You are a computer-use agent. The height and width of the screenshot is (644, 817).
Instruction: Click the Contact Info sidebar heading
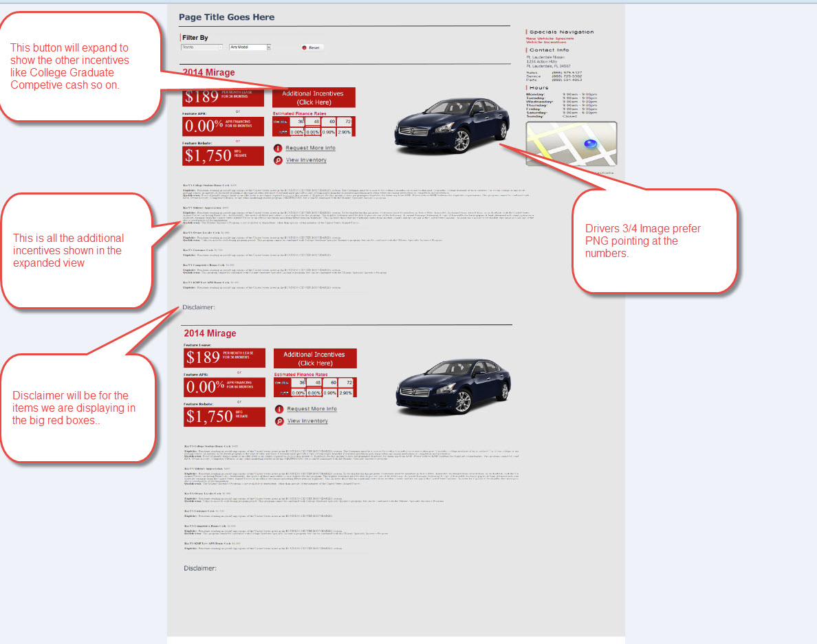point(549,50)
